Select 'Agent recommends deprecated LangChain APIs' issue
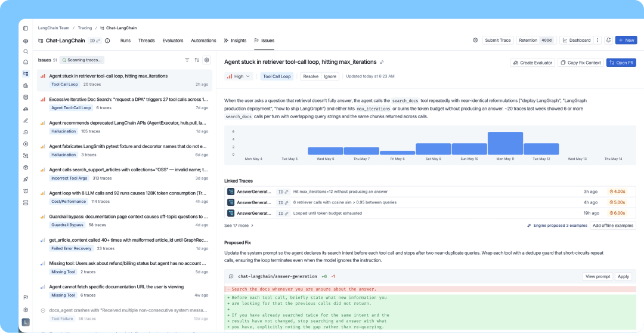Screen dimensions: 644x333 [125, 127]
